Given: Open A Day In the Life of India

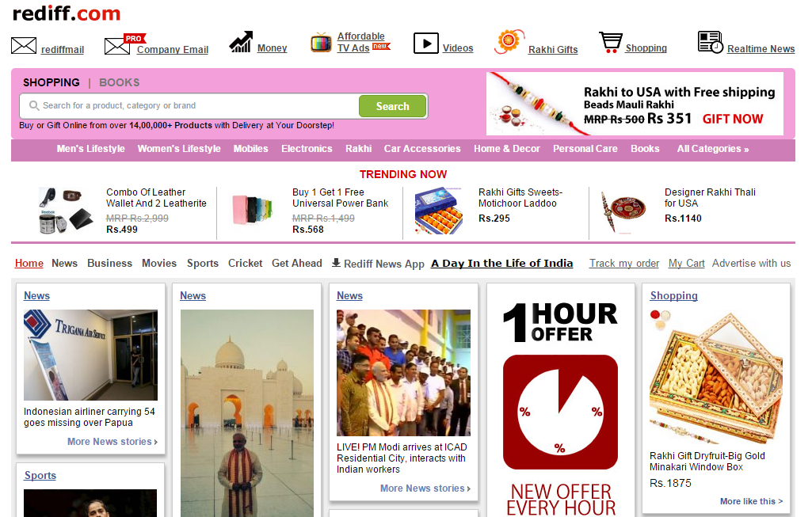Looking at the screenshot, I should 501,263.
